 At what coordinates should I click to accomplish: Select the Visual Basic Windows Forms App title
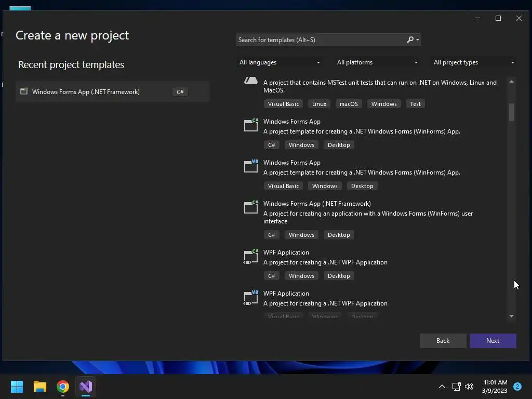pos(292,163)
